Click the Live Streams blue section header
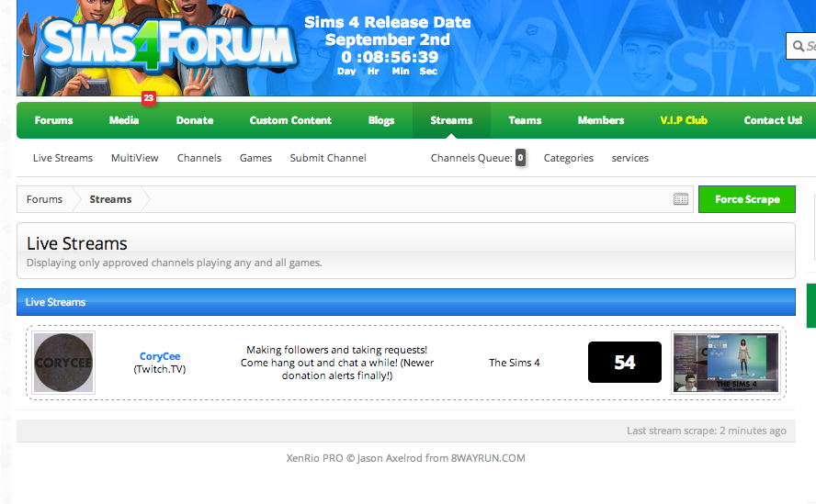816x504 pixels. [406, 302]
